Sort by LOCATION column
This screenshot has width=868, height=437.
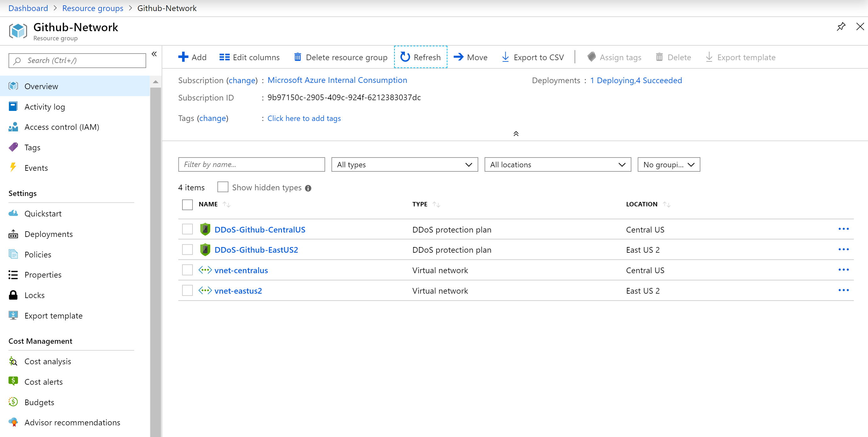point(648,204)
